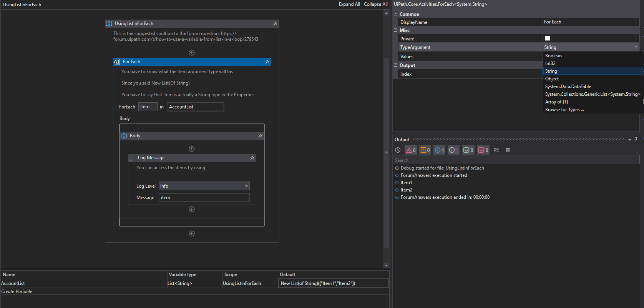Collapse the Common property section
This screenshot has width=644, height=308.
point(396,14)
